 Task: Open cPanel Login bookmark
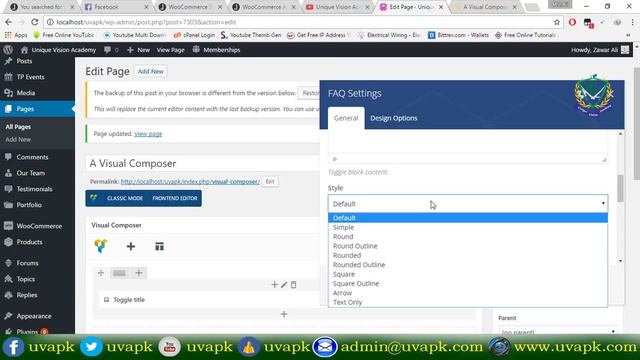click(194, 35)
